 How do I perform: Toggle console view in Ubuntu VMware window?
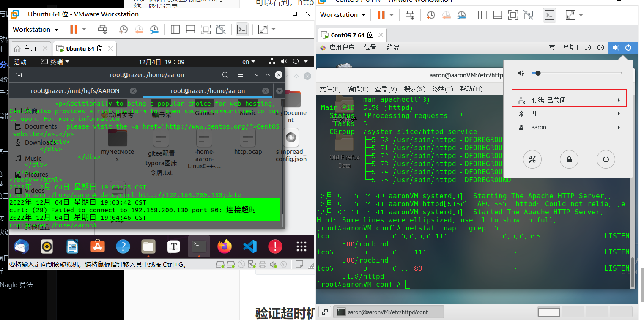tap(242, 29)
